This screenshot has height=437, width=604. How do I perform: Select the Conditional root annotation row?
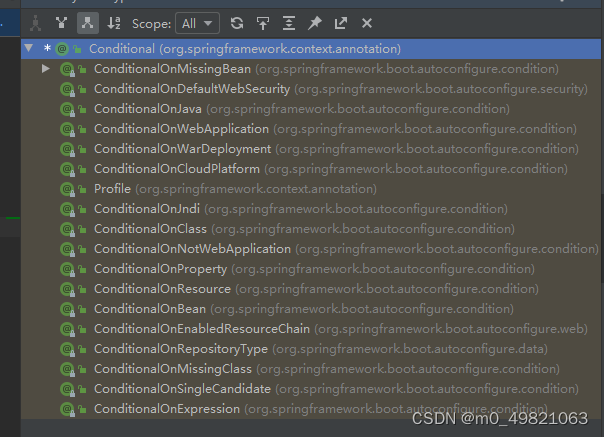click(311, 49)
